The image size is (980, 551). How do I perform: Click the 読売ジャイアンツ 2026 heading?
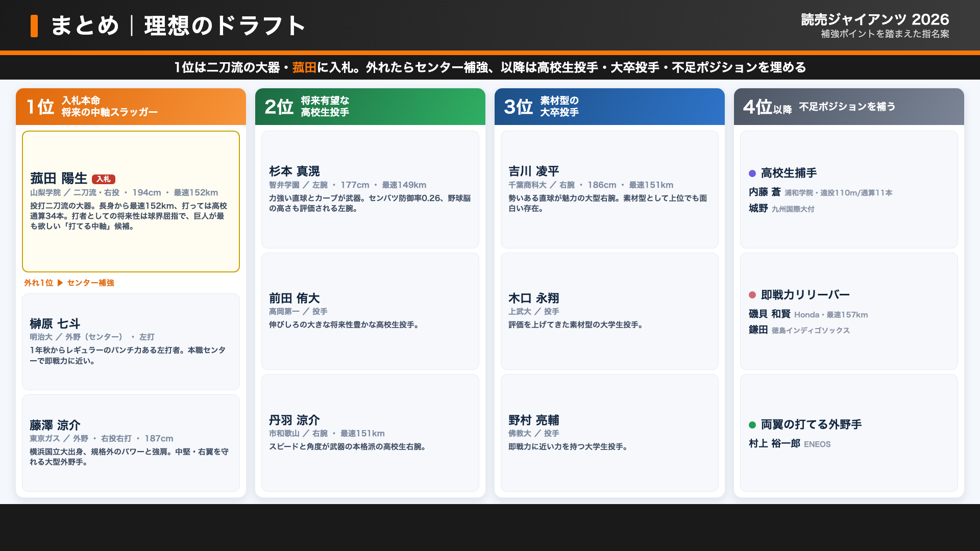point(875,19)
